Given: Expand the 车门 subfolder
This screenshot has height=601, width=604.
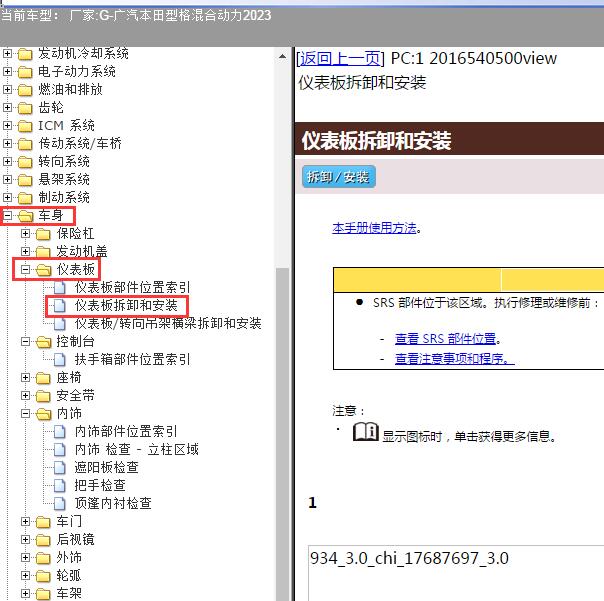Looking at the screenshot, I should [25, 521].
